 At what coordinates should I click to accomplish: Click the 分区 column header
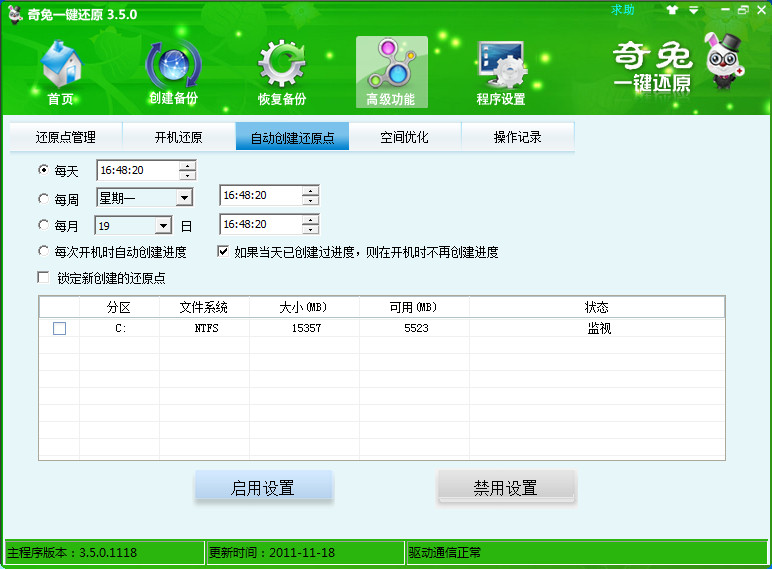click(119, 308)
